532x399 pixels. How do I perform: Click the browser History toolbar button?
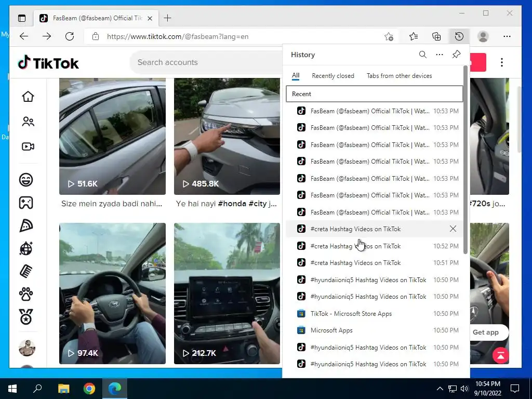tap(459, 36)
